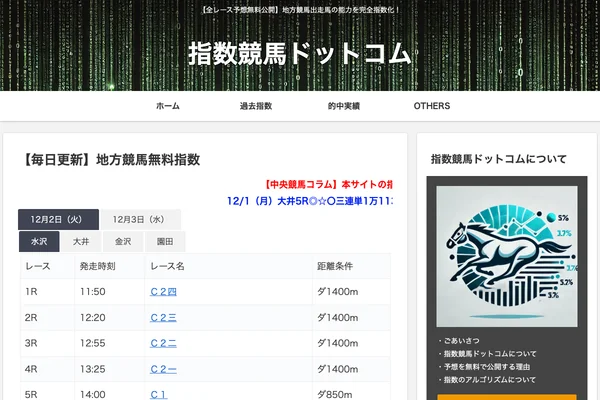Open 指数のアルゴリズムについて sidebar link

pyautogui.click(x=489, y=380)
